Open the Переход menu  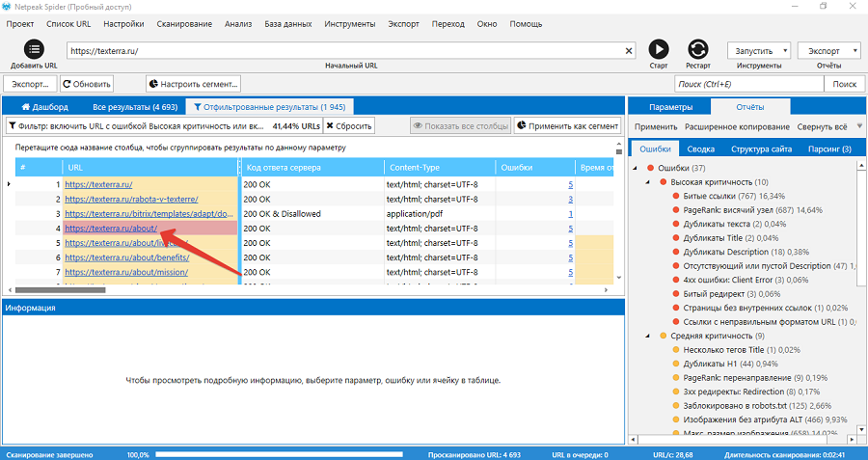pos(448,24)
